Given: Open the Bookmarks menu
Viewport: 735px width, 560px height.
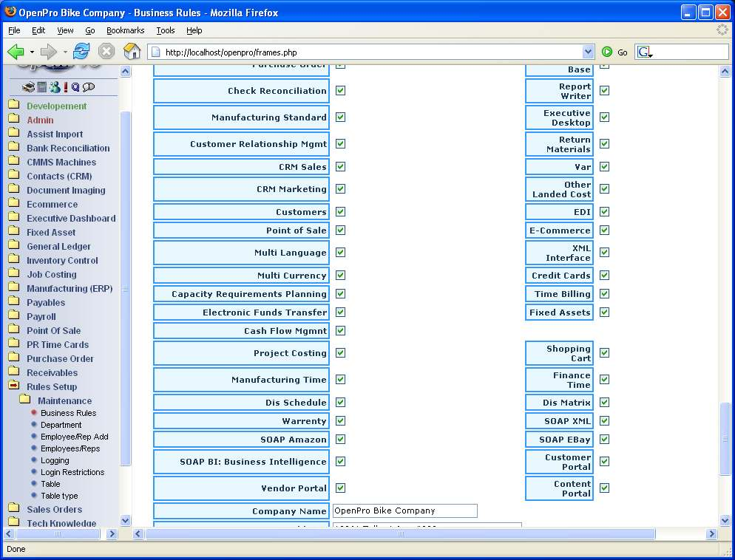Looking at the screenshot, I should pyautogui.click(x=125, y=30).
